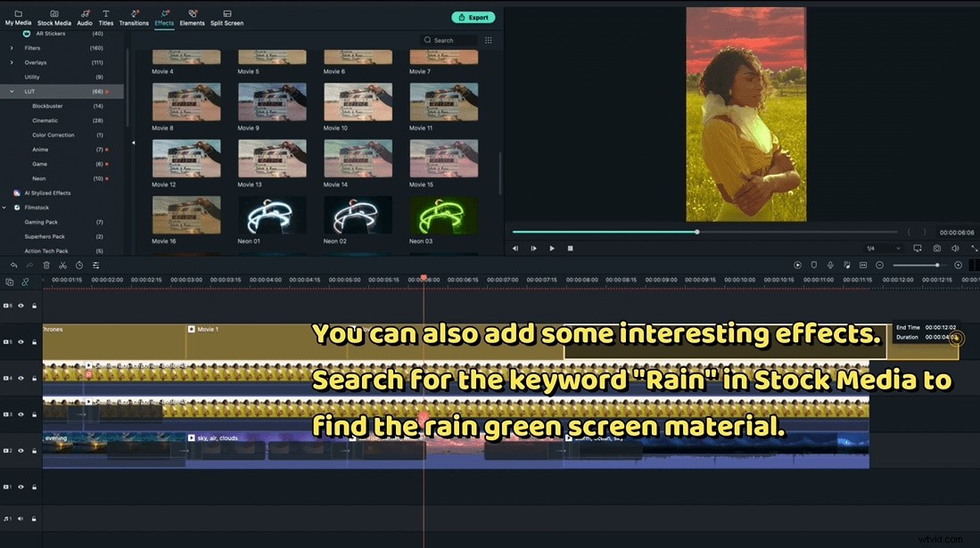Image resolution: width=980 pixels, height=548 pixels.
Task: Zoom timeline to fit using fit icon
Action: (x=958, y=265)
